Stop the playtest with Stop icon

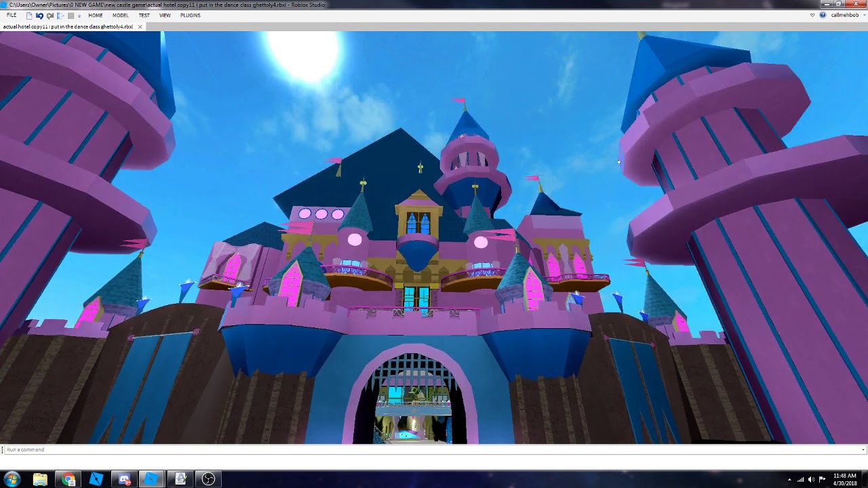click(71, 16)
